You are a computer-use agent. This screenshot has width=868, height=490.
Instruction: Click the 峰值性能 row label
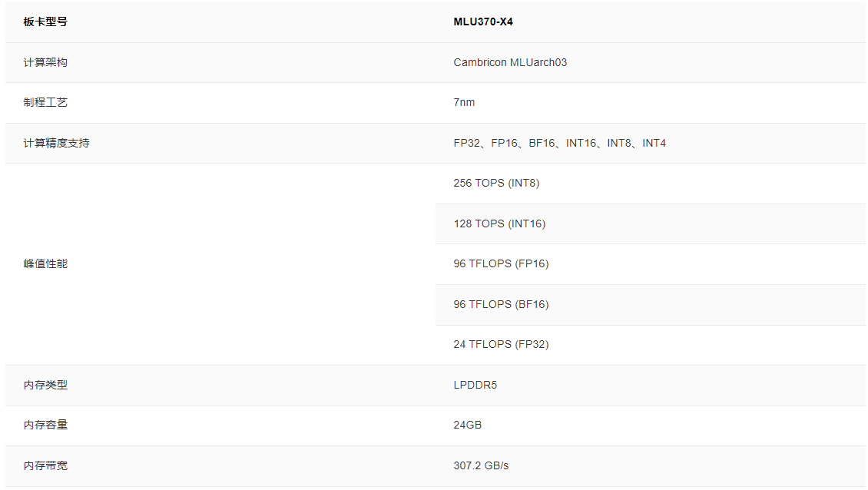tap(45, 263)
